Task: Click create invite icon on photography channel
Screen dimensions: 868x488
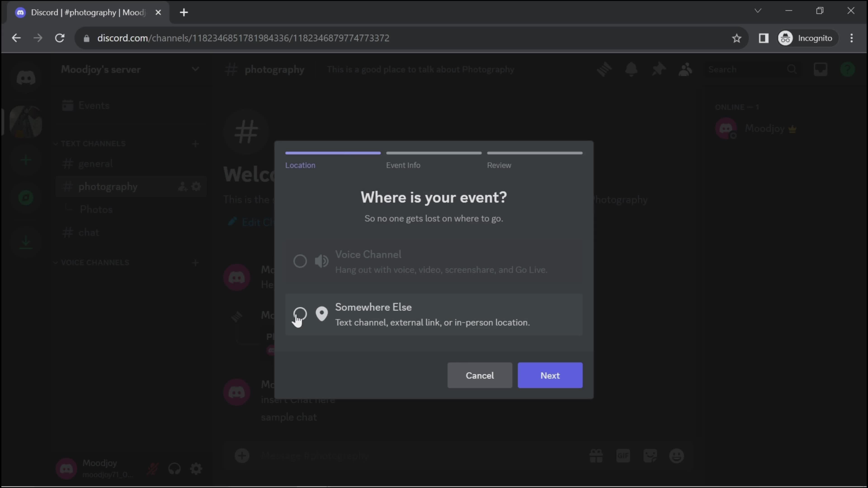Action: pos(182,187)
